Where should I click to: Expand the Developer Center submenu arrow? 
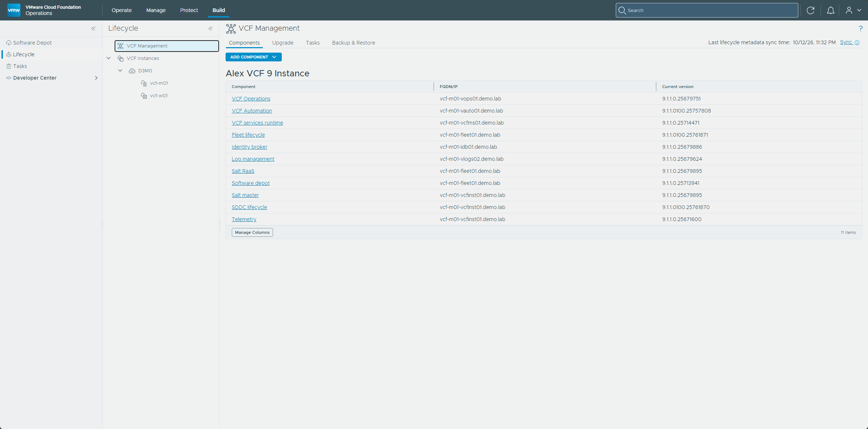click(96, 78)
